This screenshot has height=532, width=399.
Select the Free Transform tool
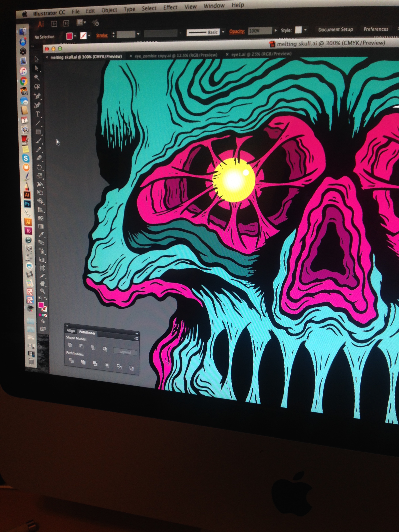click(x=40, y=193)
